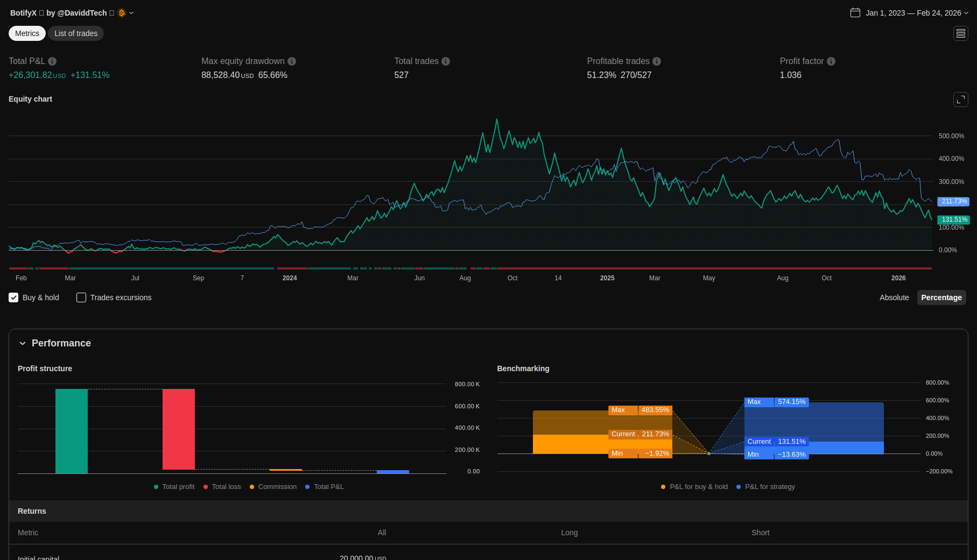
Task: Select the Metrics tab
Action: click(27, 33)
